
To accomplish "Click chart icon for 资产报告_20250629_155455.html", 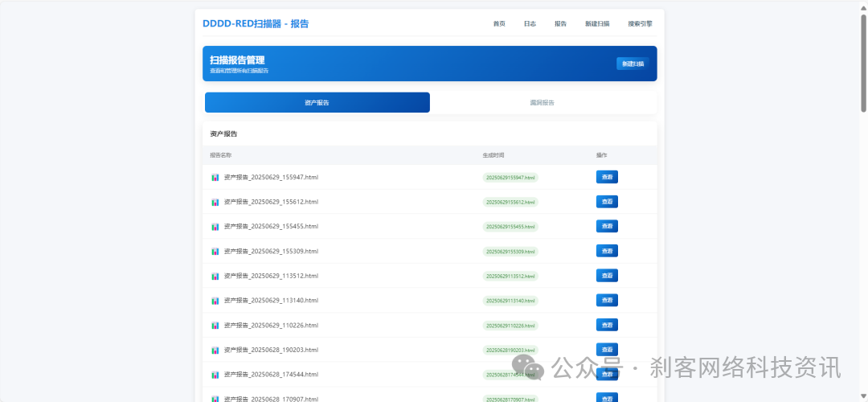I will click(215, 227).
